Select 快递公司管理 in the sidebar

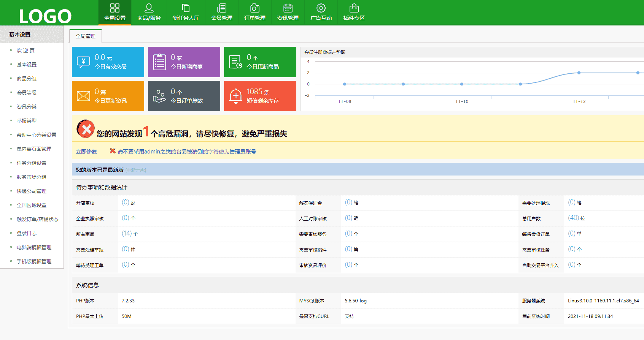click(x=32, y=191)
